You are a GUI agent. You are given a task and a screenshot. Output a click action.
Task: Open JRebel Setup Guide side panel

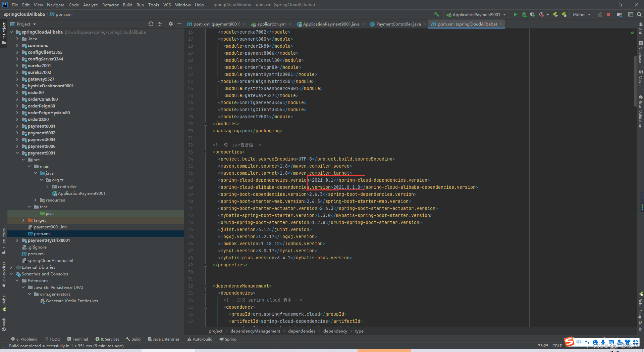(x=640, y=312)
